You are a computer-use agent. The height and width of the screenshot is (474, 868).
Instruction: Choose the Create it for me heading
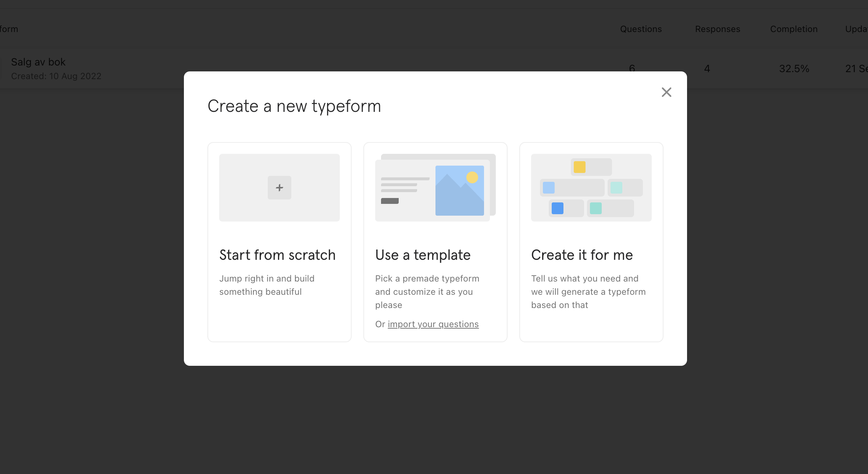tap(582, 255)
